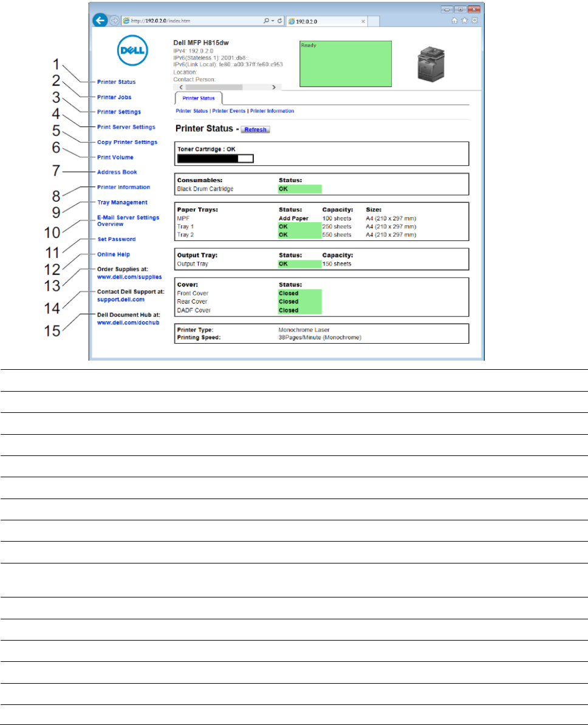Click '550 sheets' capacity text
Screen dimensions: 588x725
tap(337, 235)
